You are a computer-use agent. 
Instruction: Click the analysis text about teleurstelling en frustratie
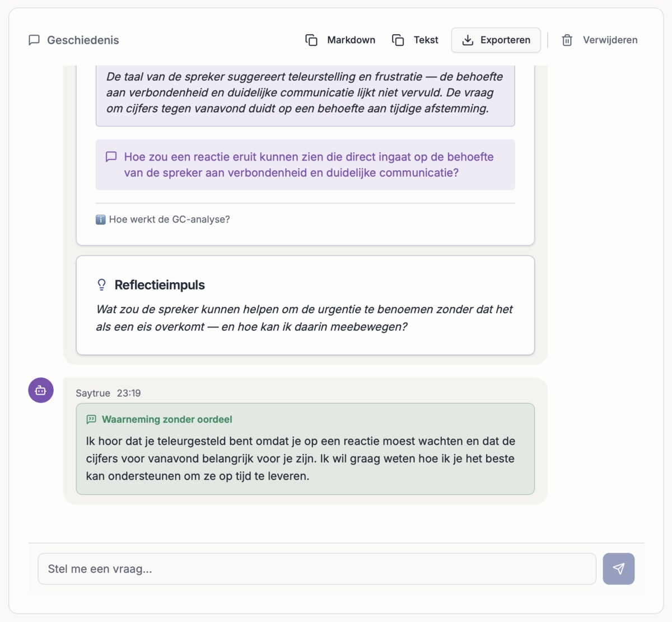click(305, 92)
